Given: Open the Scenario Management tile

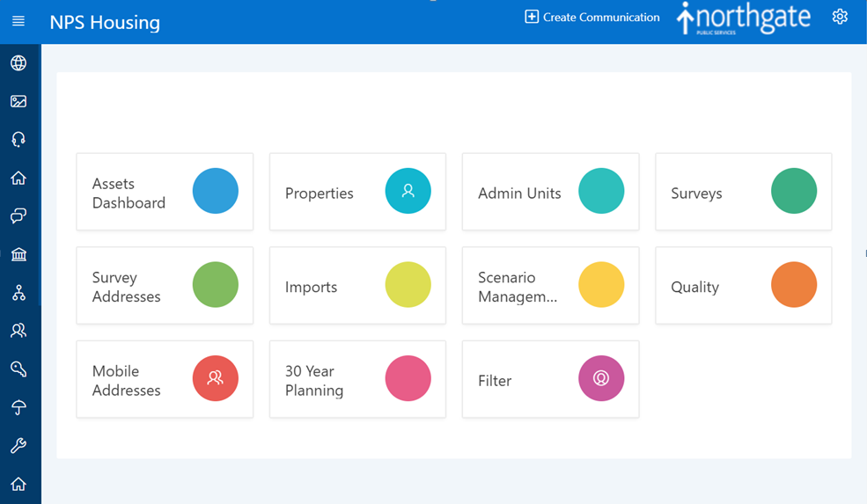Looking at the screenshot, I should tap(551, 285).
